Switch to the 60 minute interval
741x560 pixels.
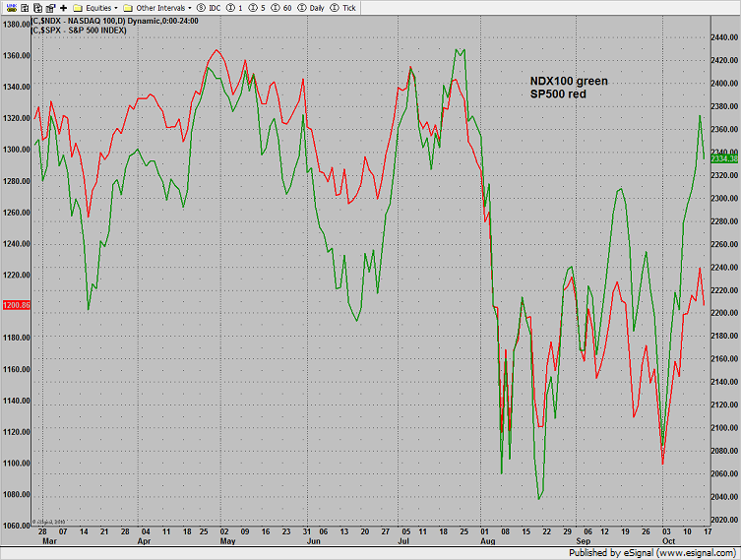click(x=281, y=8)
